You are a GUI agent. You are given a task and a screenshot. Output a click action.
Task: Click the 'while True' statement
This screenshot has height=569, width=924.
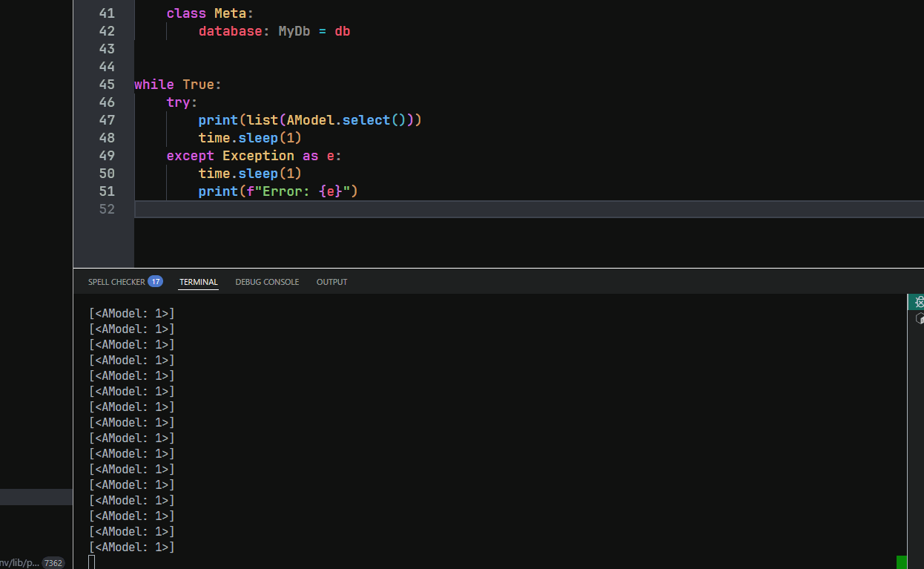click(177, 85)
